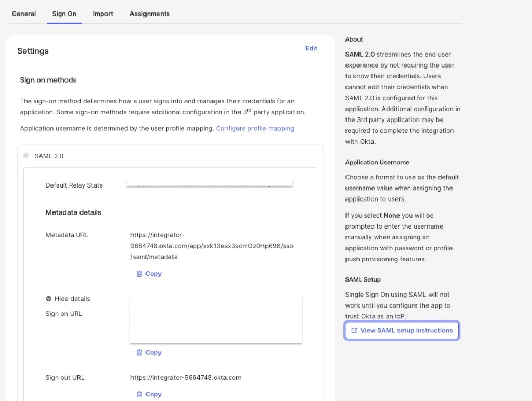
Task: Select the Sign On tab
Action: pos(64,14)
